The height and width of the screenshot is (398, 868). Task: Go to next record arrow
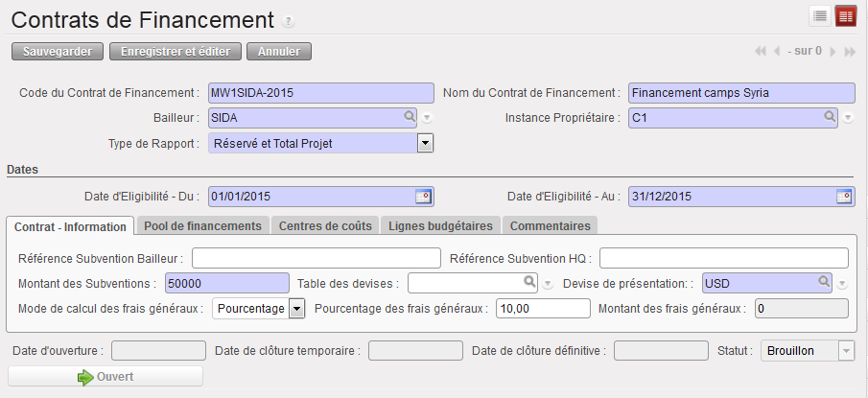[833, 51]
